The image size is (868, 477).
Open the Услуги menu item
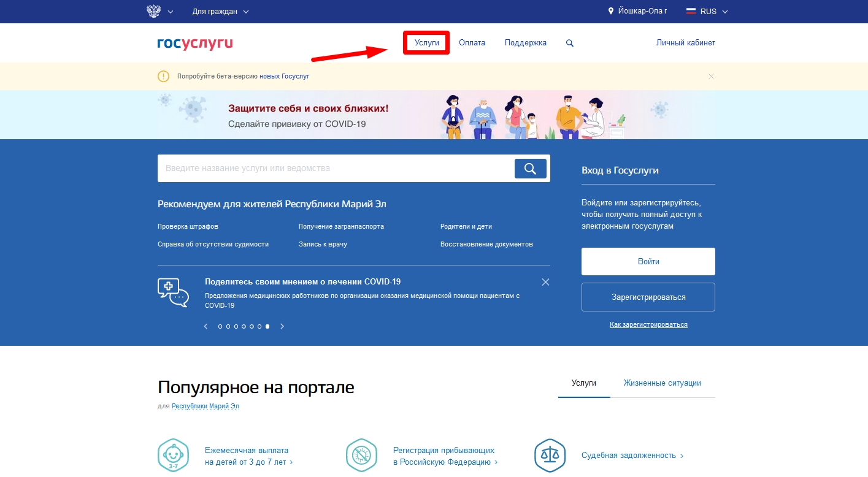click(x=427, y=43)
